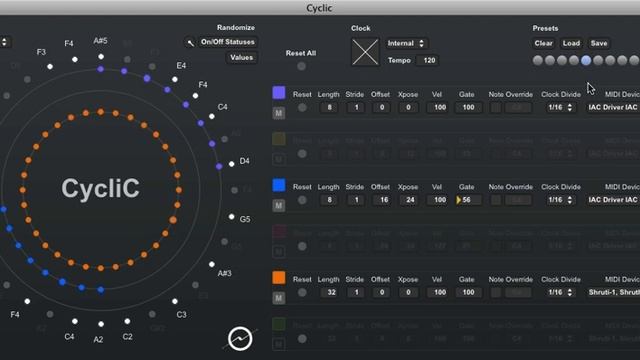Image resolution: width=640 pixels, height=360 pixels.
Task: Toggle Note Override on the purple track
Action: point(496,108)
